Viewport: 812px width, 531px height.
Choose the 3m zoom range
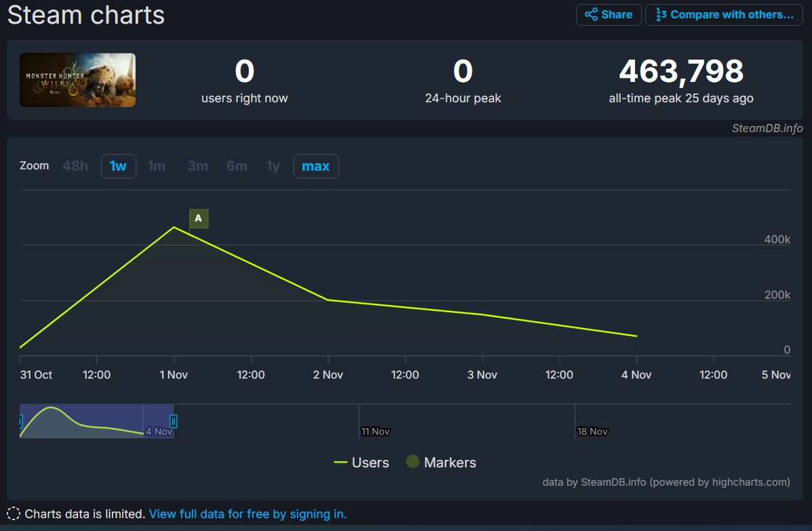coord(198,166)
